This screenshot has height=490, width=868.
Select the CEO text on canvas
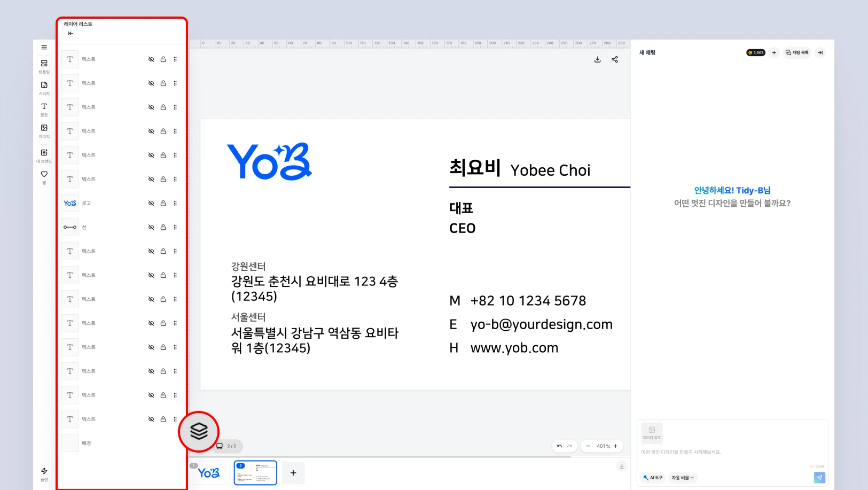click(463, 229)
